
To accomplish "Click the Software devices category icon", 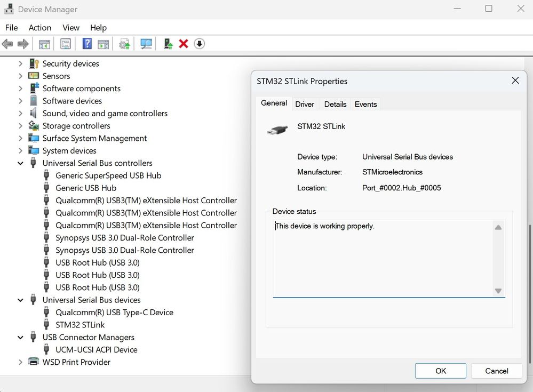I will (33, 101).
